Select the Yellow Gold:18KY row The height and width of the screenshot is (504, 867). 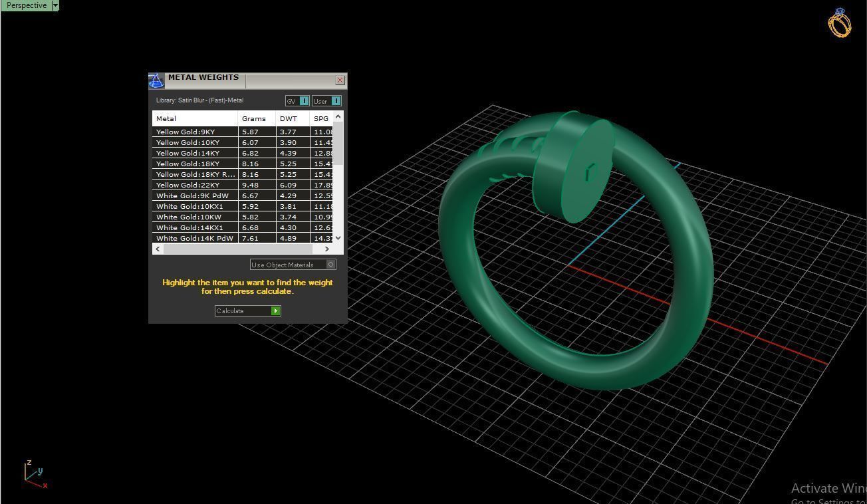243,164
